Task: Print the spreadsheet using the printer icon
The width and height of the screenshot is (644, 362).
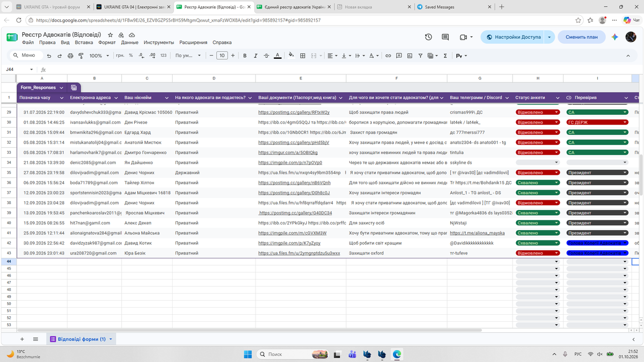Action: click(x=70, y=56)
